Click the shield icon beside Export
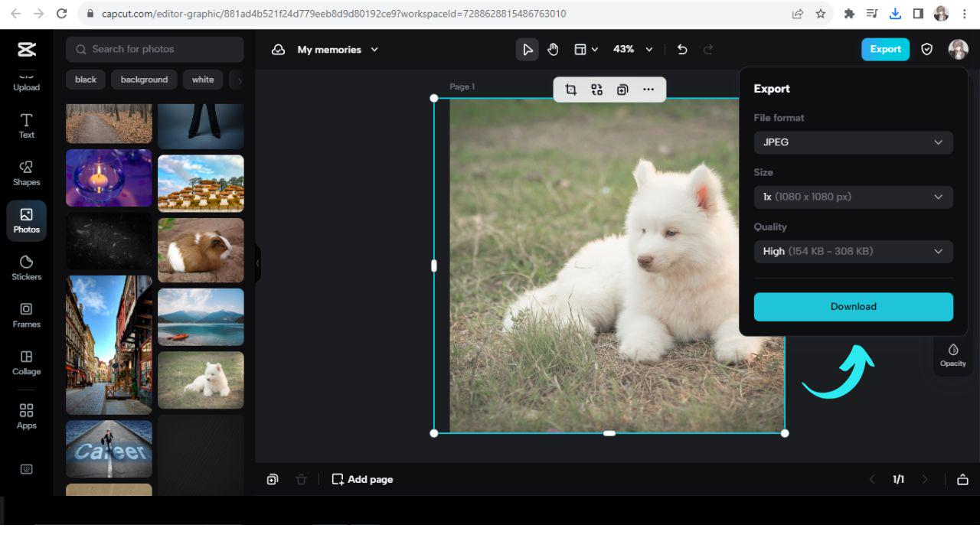 [x=926, y=49]
